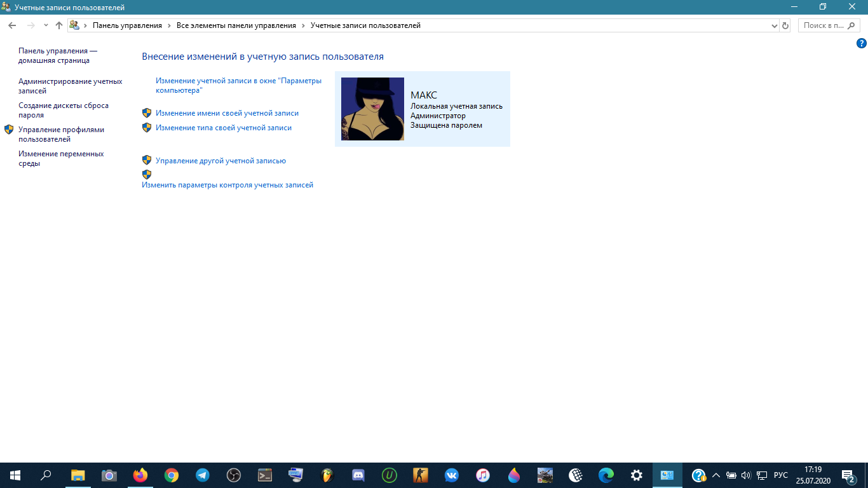Toggle the volume icon in system tray
The width and height of the screenshot is (868, 488).
[746, 475]
